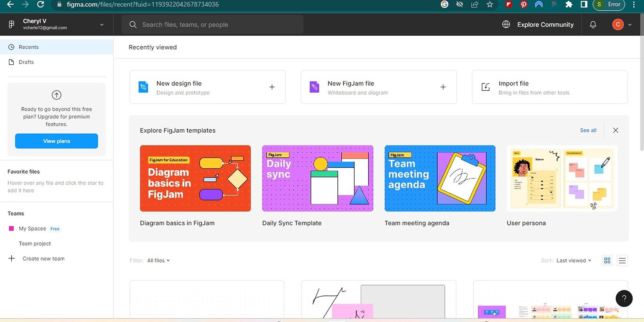Image resolution: width=644 pixels, height=322 pixels.
Task: Click the plus icon beside Create new team
Action: 12,259
